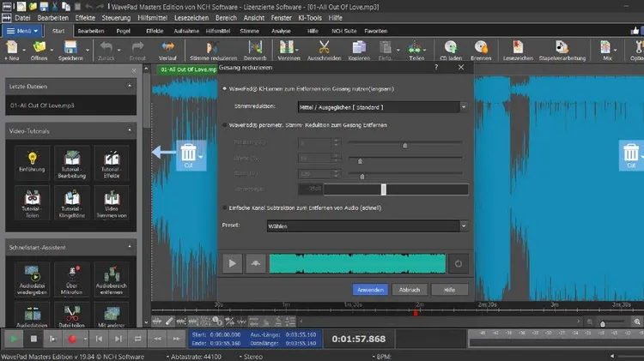Select Einfache Kanal Subtraktion radio option
This screenshot has height=361, width=644.
click(225, 208)
